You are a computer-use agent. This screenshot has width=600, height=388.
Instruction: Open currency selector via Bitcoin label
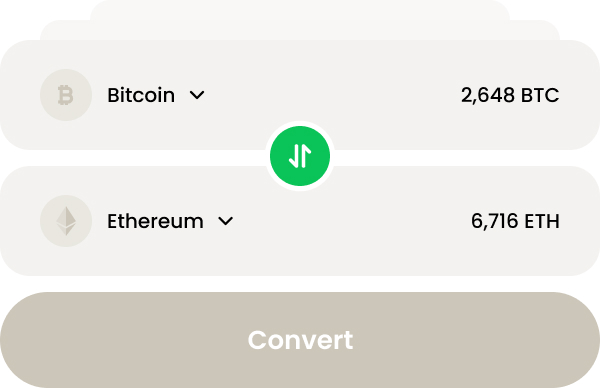[141, 95]
